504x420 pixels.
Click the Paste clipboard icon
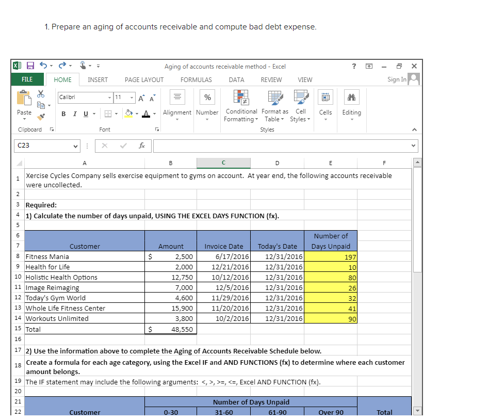click(24, 98)
